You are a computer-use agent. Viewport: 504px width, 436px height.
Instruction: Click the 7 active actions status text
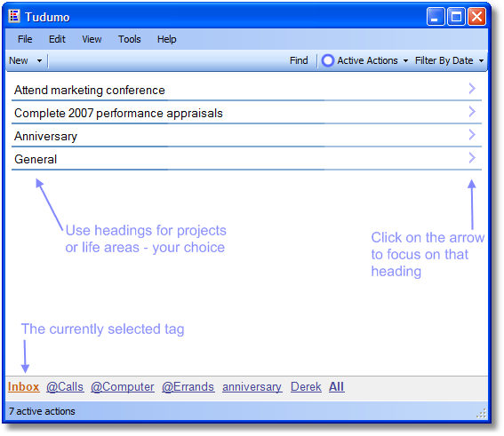point(42,411)
